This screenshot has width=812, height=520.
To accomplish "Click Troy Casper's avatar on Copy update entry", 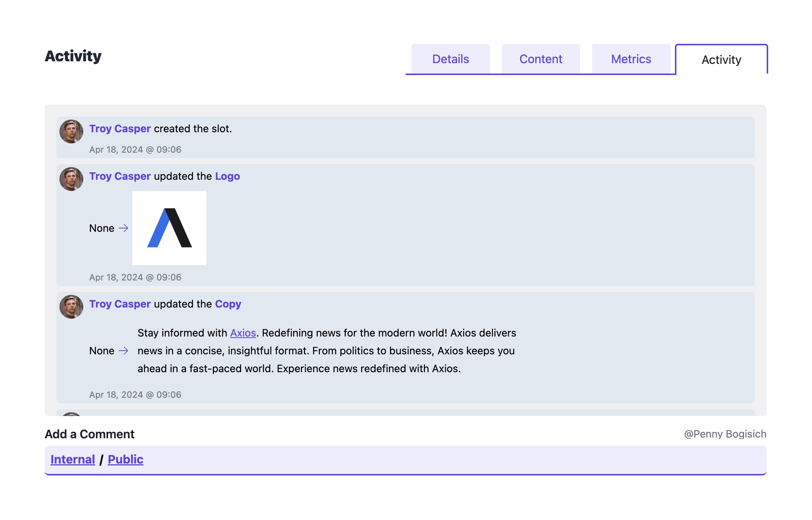I will (x=71, y=307).
